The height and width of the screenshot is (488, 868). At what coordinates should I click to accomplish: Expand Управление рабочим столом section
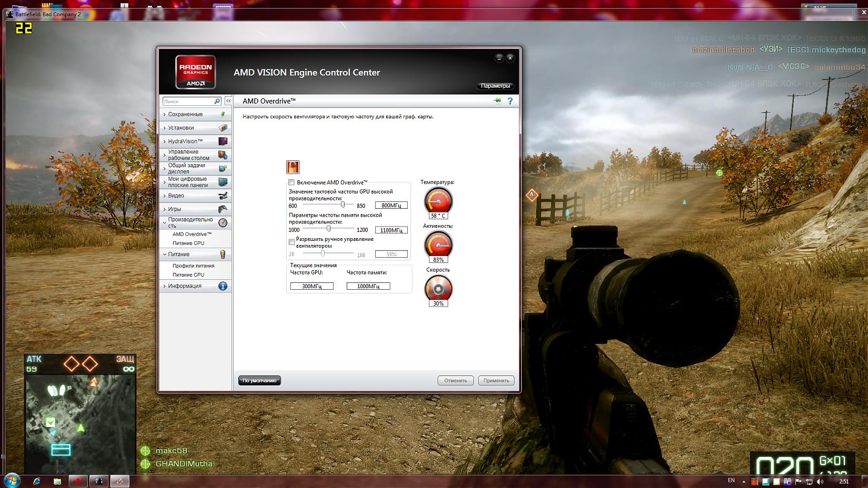tap(165, 155)
